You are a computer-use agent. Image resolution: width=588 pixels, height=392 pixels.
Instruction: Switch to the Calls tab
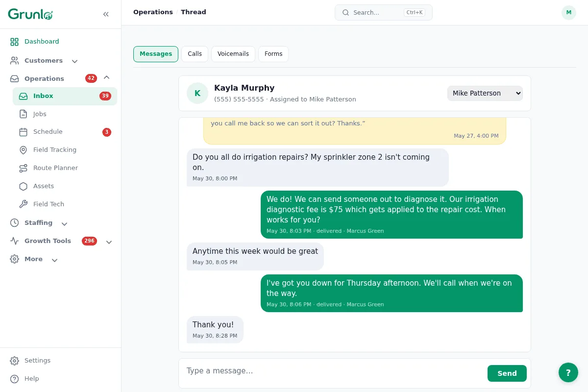click(195, 54)
